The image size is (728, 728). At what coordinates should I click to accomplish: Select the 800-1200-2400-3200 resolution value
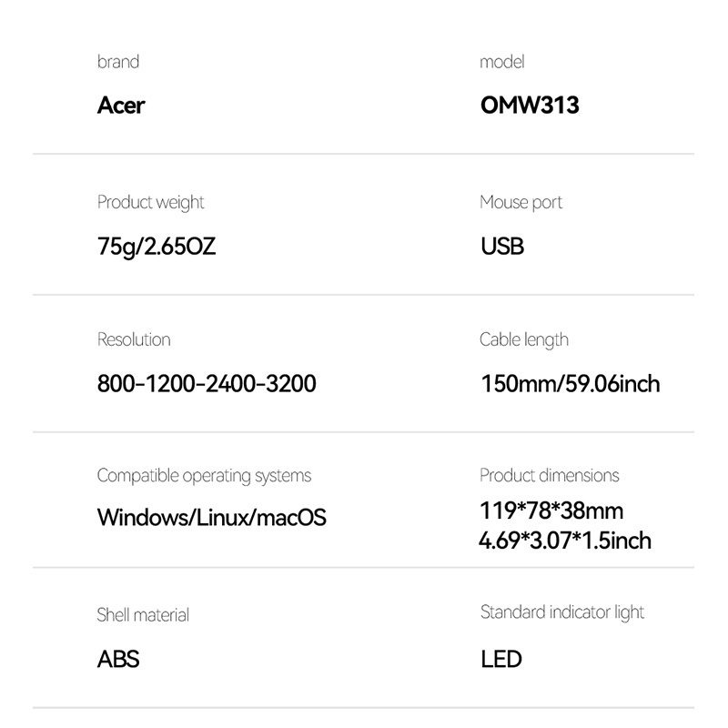(x=207, y=383)
